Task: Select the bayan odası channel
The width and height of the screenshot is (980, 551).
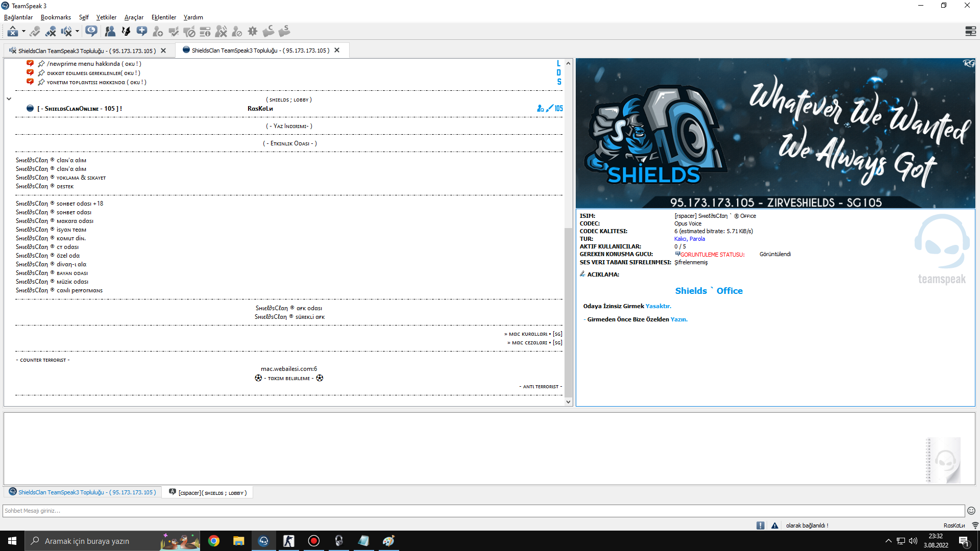Action: [x=52, y=273]
